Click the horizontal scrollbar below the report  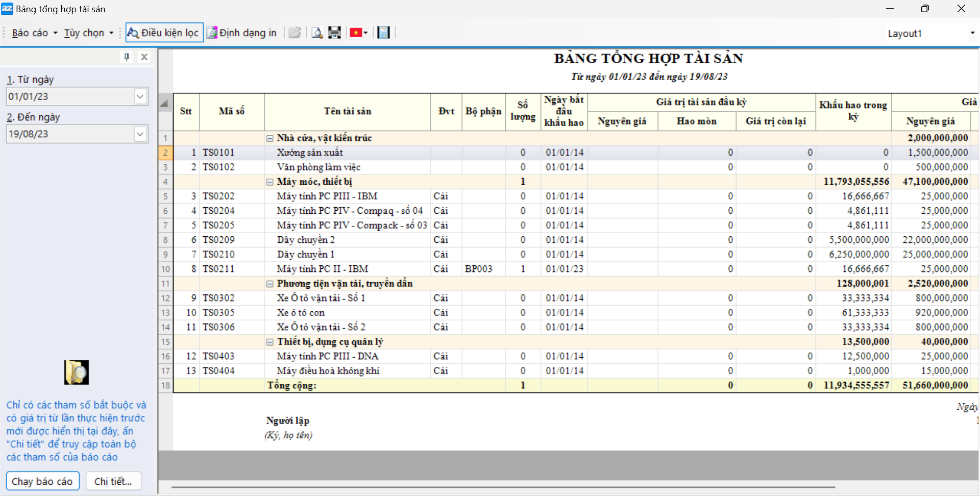click(503, 487)
